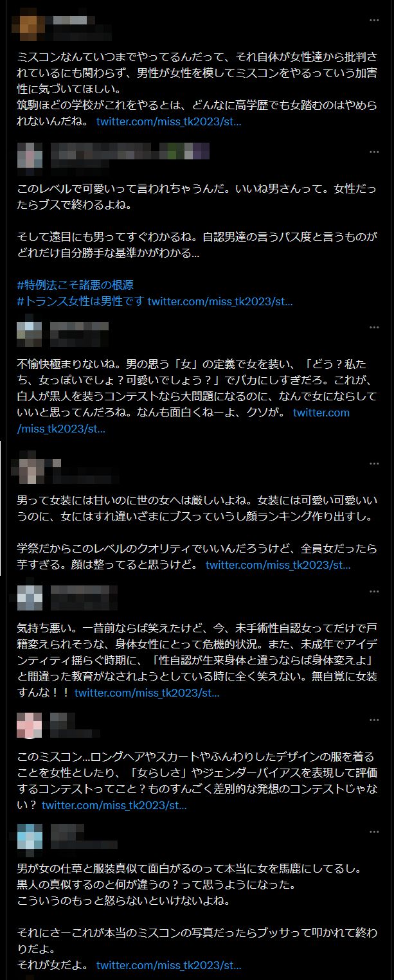The image size is (394, 980).
Task: Open avatar of このレベルで可愛い tweet author
Action: pos(29,157)
